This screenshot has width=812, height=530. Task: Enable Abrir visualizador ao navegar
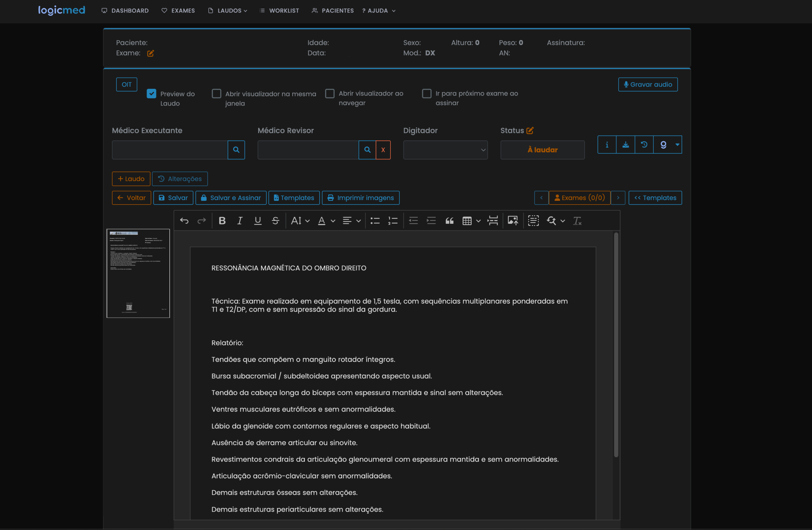(x=330, y=94)
